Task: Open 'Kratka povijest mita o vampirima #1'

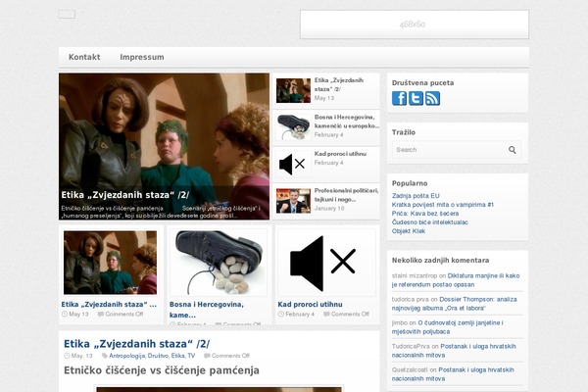Action: [x=443, y=205]
